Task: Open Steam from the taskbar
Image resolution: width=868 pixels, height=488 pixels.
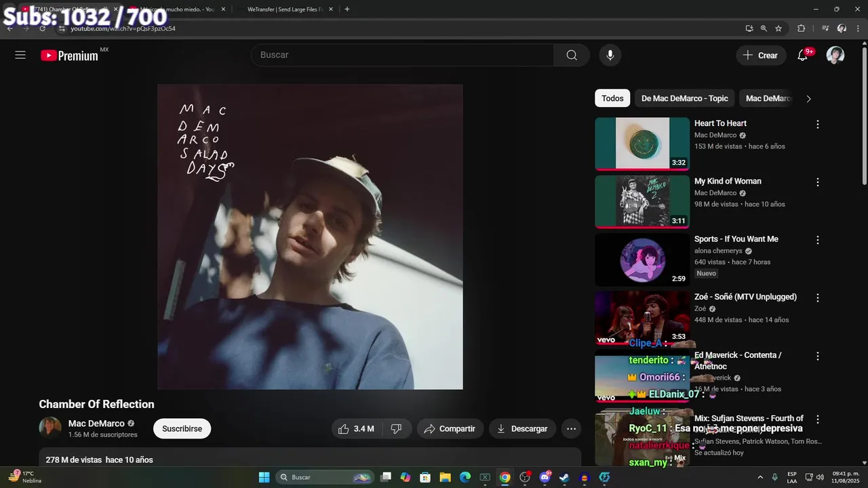Action: pos(564,477)
